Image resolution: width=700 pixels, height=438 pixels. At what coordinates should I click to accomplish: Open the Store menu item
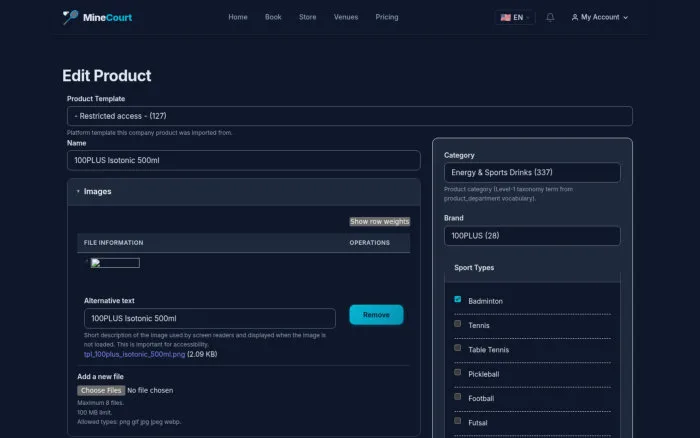click(x=308, y=17)
